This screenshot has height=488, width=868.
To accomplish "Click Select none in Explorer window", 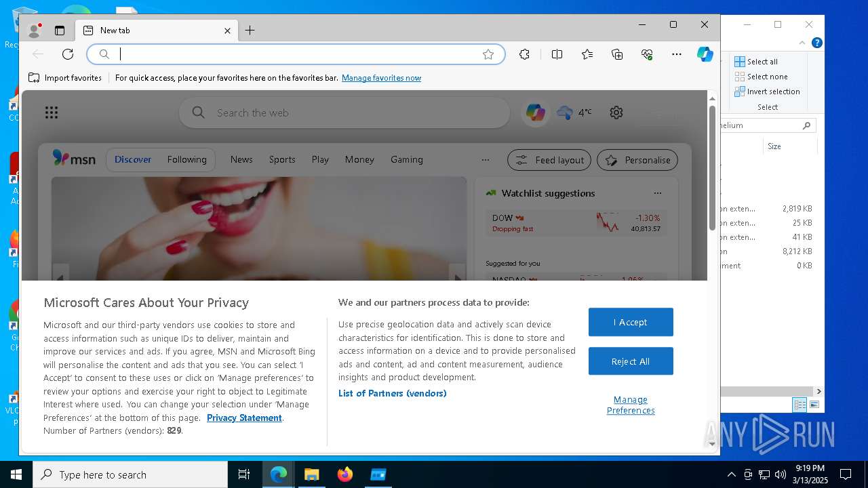I will click(x=761, y=77).
